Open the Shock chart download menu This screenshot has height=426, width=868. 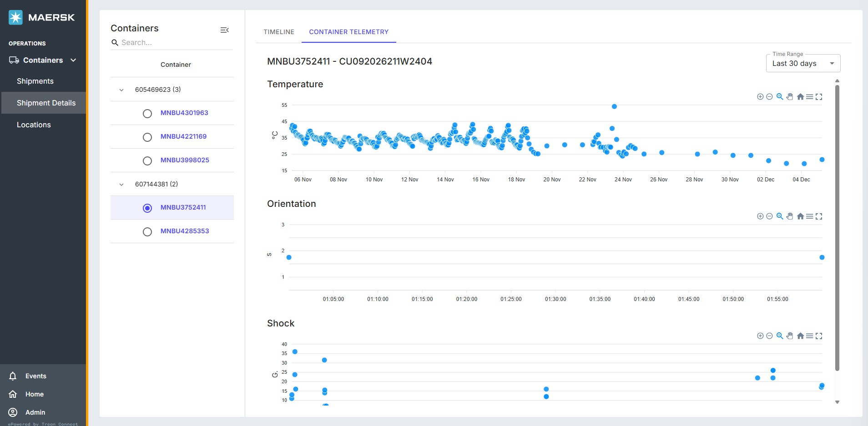(810, 336)
